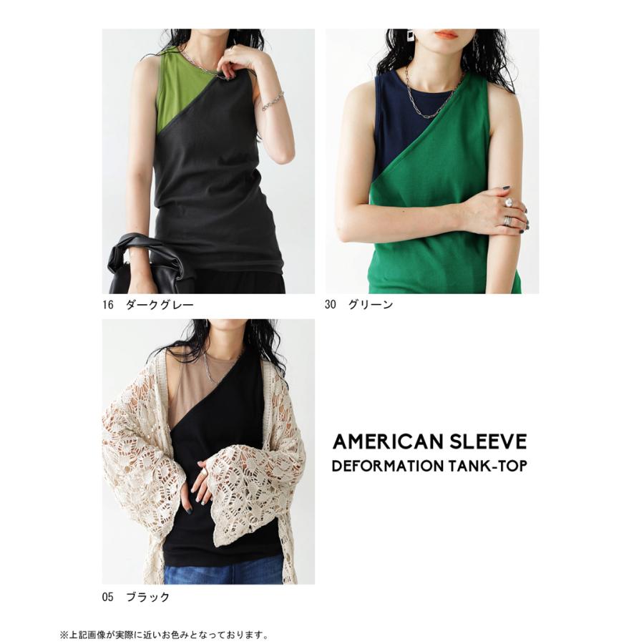Click the green tank-top product photo
The width and height of the screenshot is (644, 644).
pos(432,161)
